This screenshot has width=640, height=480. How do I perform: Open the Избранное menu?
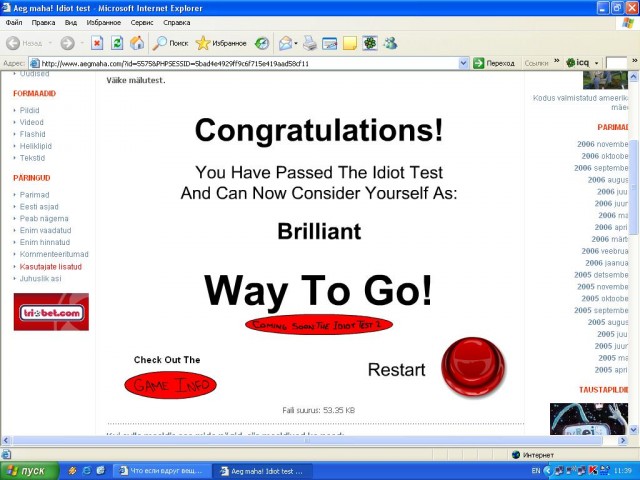(x=104, y=22)
